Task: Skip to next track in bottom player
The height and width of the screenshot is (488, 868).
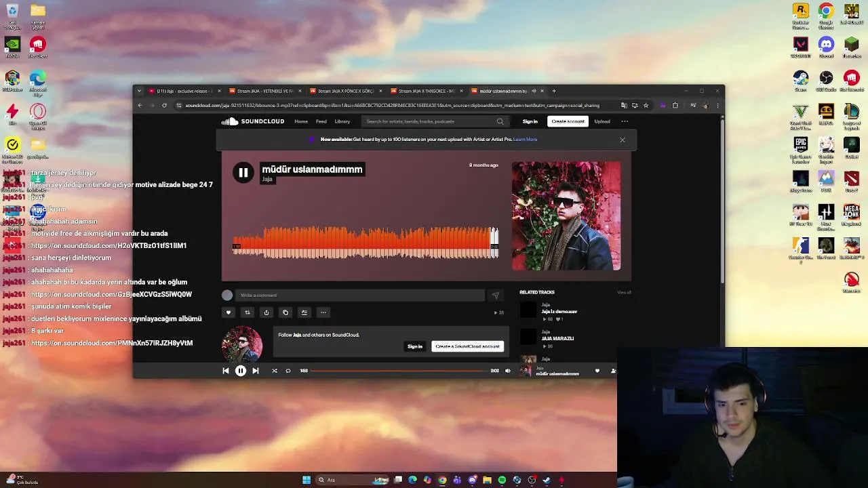Action: pyautogui.click(x=255, y=371)
